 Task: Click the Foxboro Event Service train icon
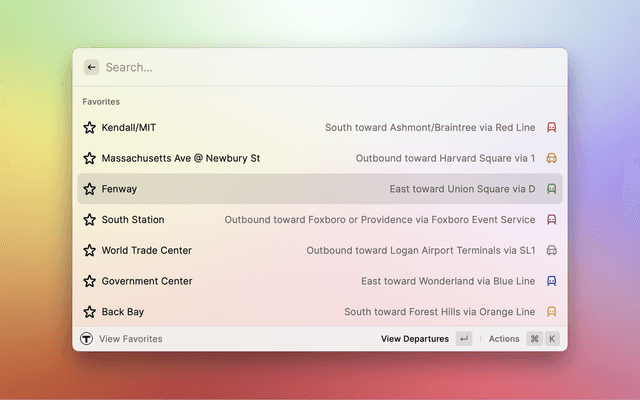(551, 220)
